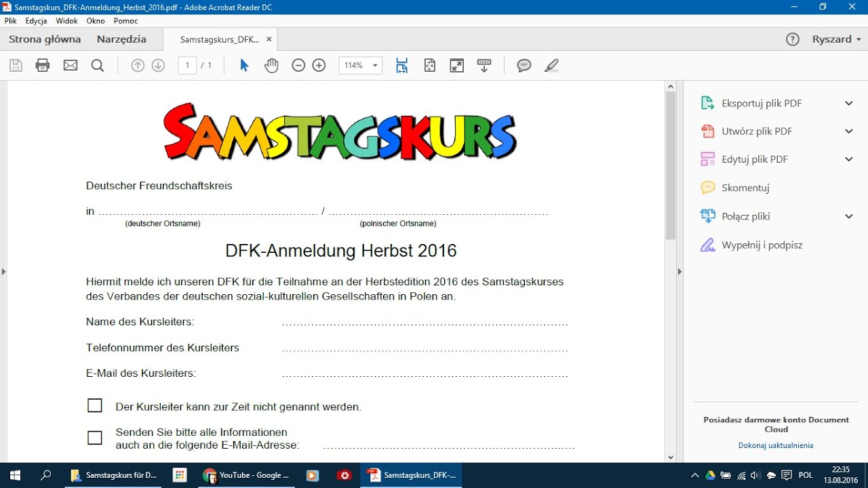Open the POL language indicator

coord(806,475)
